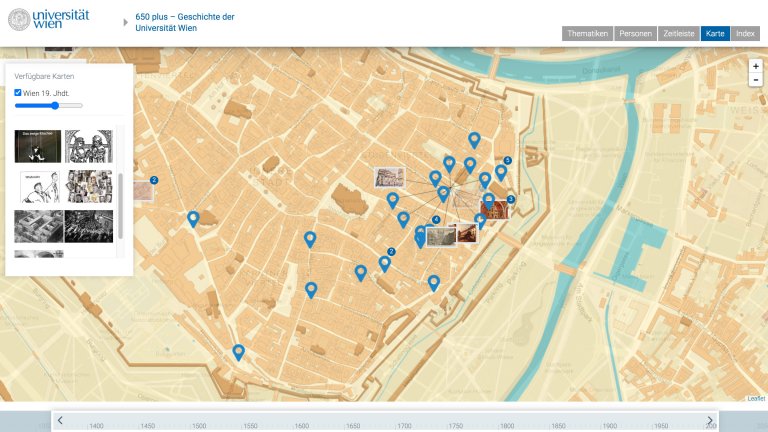Uncheck the Wien 19. Jhdt. map checkbox

[18, 93]
